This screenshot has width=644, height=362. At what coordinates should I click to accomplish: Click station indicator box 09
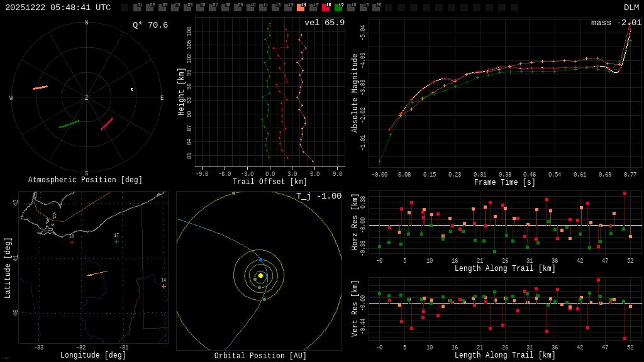(x=238, y=8)
